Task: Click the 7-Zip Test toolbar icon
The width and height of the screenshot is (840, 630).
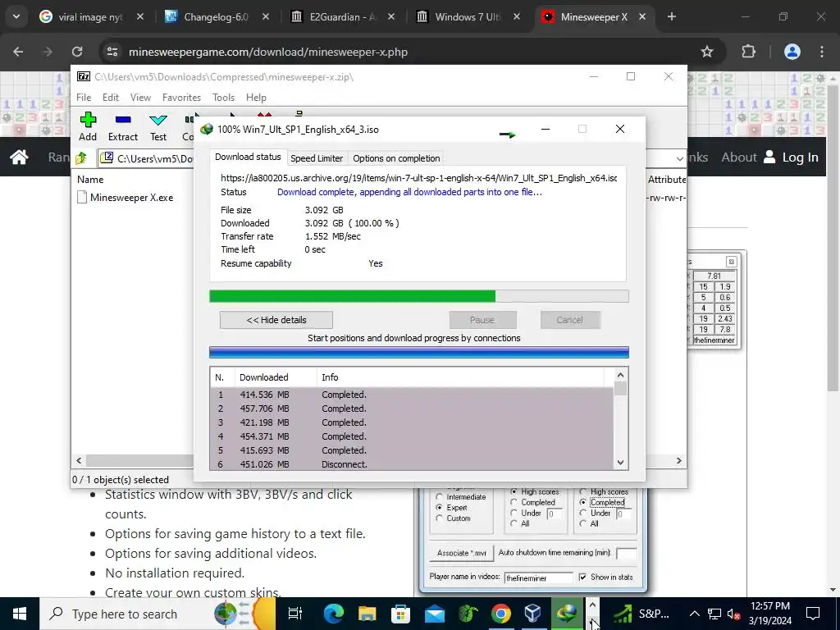Action: [158, 126]
